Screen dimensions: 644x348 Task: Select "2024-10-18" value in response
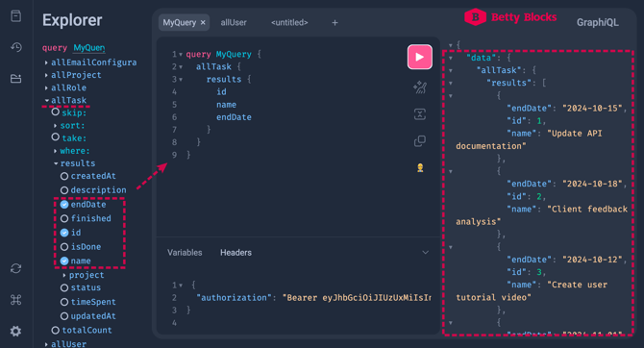click(x=592, y=184)
